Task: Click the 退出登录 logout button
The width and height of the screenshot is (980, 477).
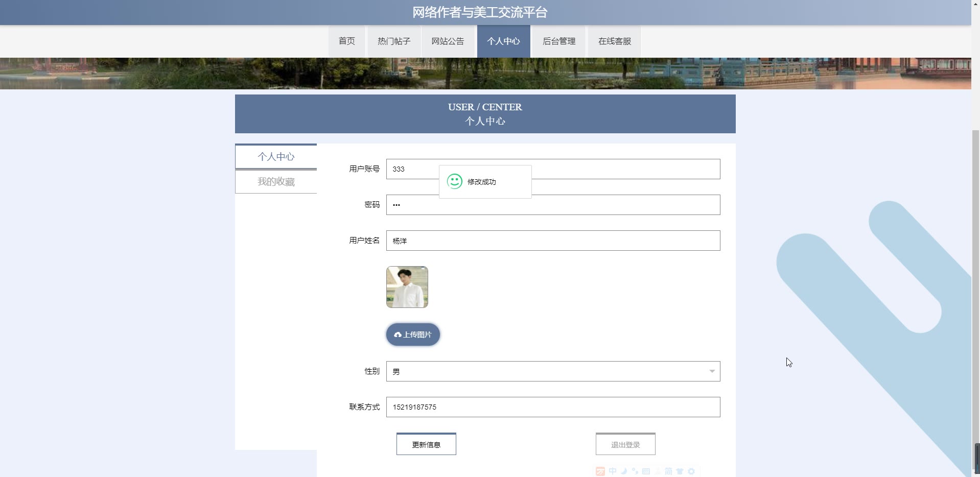Action: pyautogui.click(x=625, y=444)
